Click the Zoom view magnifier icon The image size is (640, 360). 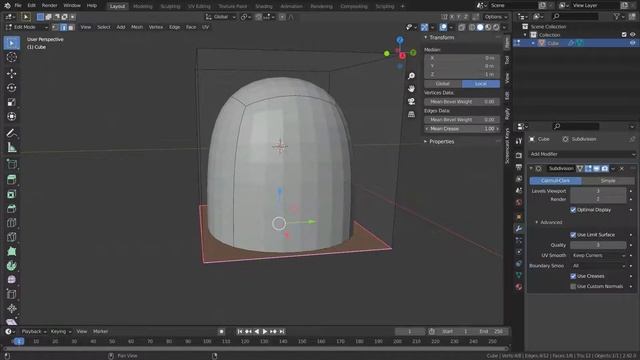(x=411, y=76)
